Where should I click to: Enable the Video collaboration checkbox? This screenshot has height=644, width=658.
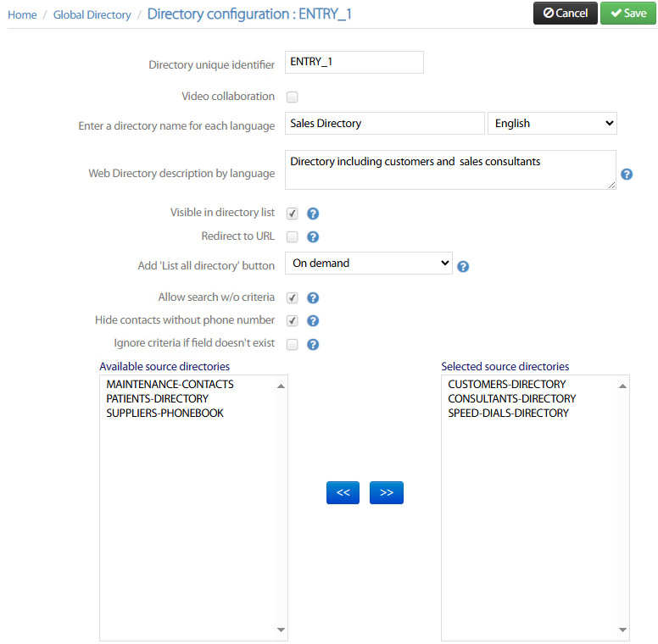click(x=292, y=97)
